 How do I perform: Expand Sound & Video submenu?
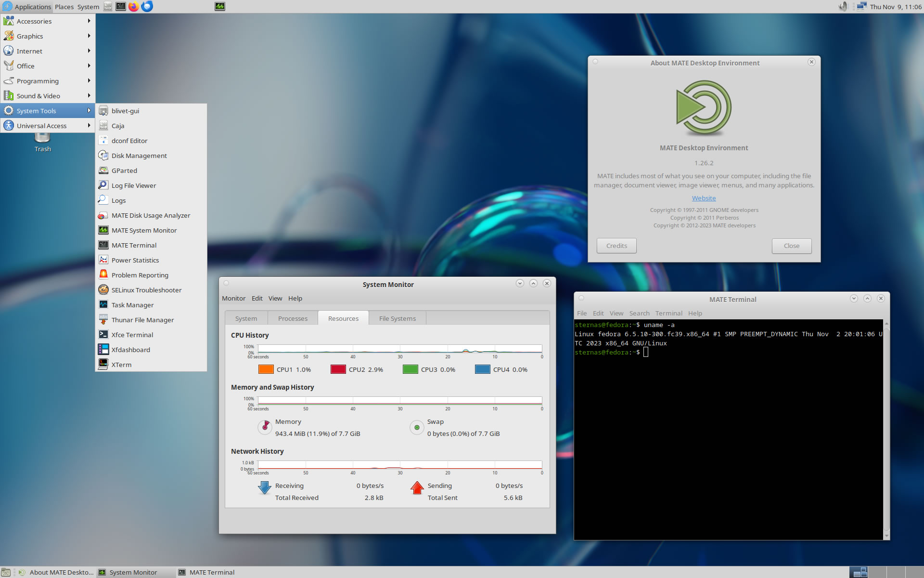click(x=48, y=96)
